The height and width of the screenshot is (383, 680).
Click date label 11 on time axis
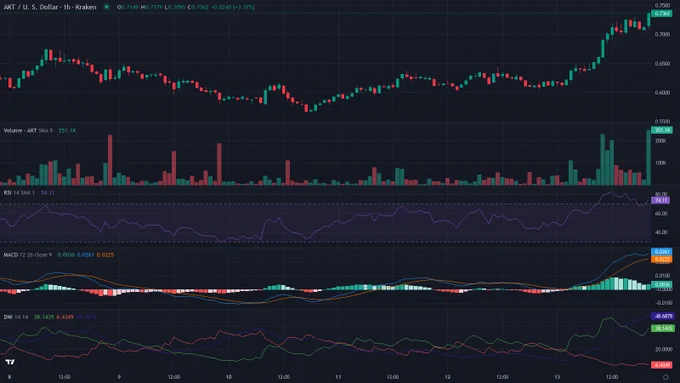coord(338,377)
